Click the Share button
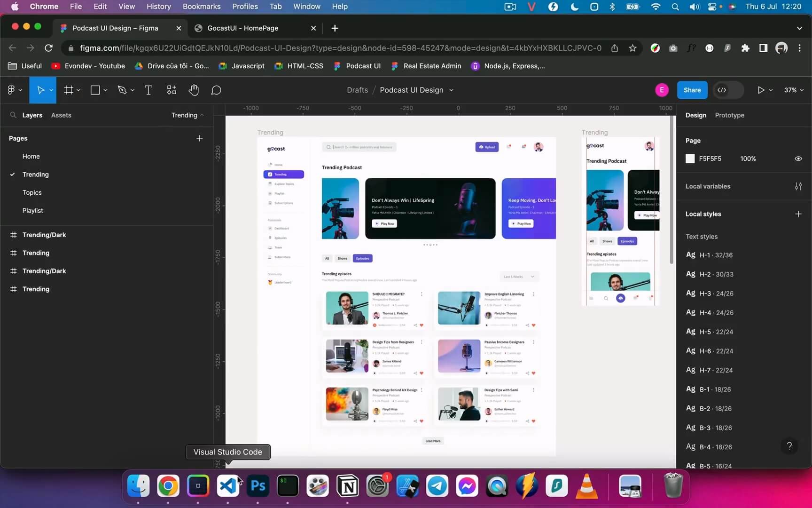The height and width of the screenshot is (508, 812). 692,90
